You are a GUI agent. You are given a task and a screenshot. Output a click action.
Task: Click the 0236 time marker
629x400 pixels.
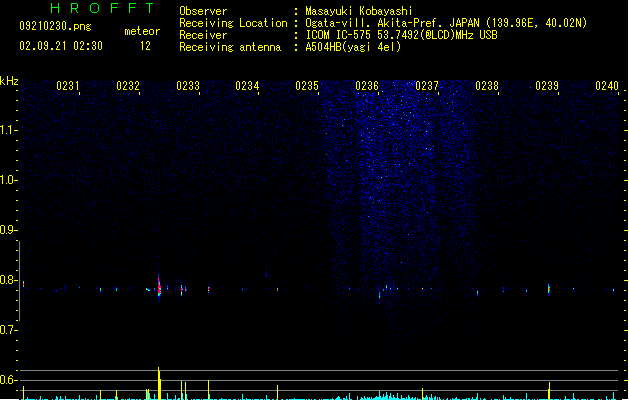[367, 86]
